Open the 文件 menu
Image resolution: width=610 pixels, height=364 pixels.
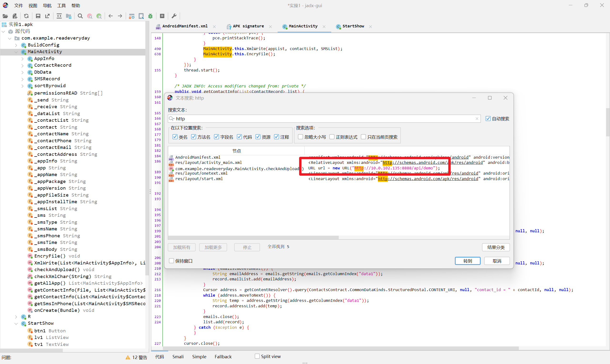(x=18, y=5)
